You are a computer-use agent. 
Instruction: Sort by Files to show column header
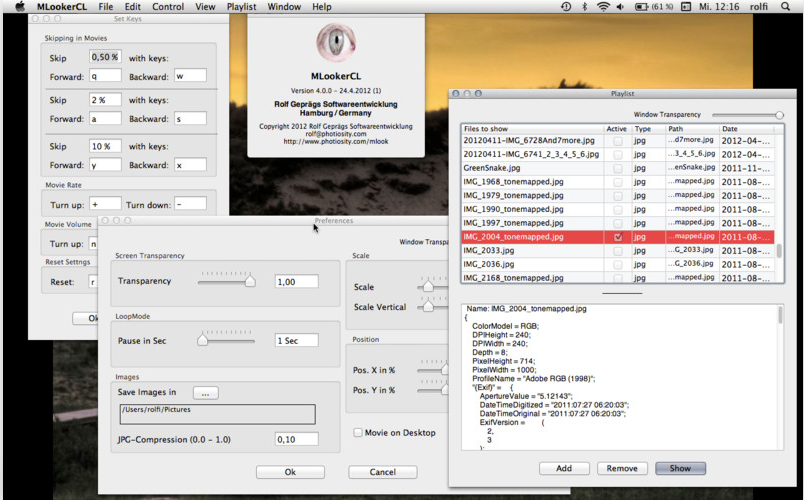(x=532, y=129)
